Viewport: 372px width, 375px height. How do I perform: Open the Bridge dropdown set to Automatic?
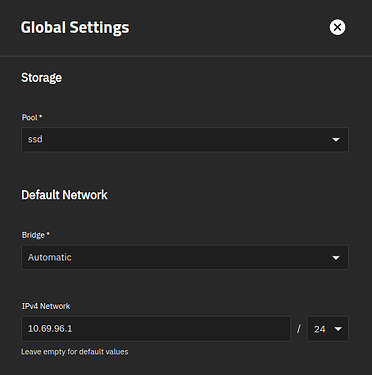[x=185, y=257]
